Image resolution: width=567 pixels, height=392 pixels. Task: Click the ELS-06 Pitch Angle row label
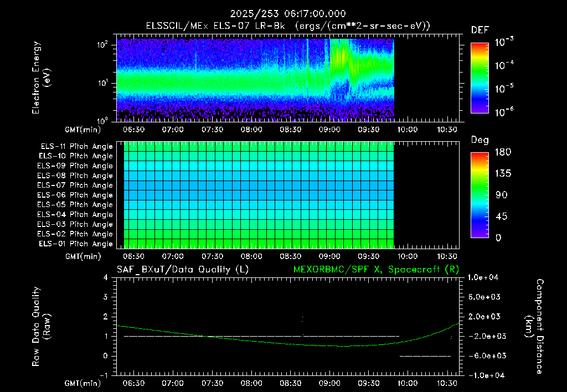(x=75, y=195)
